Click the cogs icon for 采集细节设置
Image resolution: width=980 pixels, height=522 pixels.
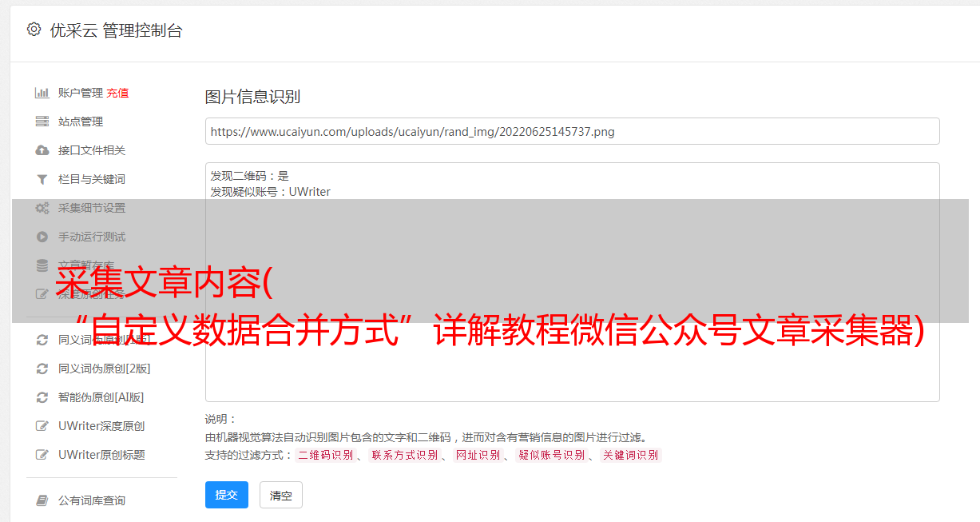pos(42,208)
